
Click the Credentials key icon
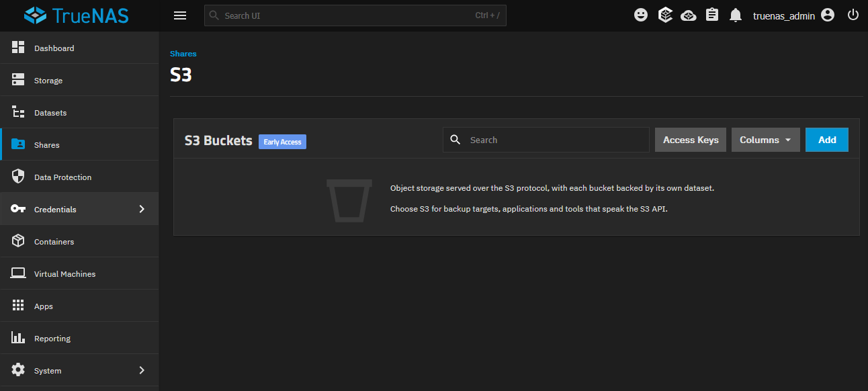point(18,209)
